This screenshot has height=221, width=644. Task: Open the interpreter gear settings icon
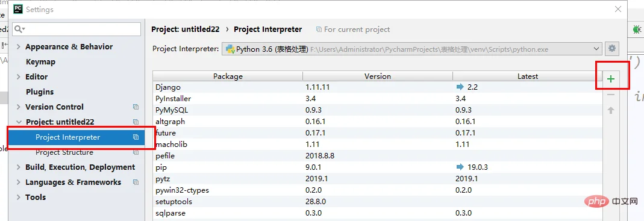coord(612,48)
